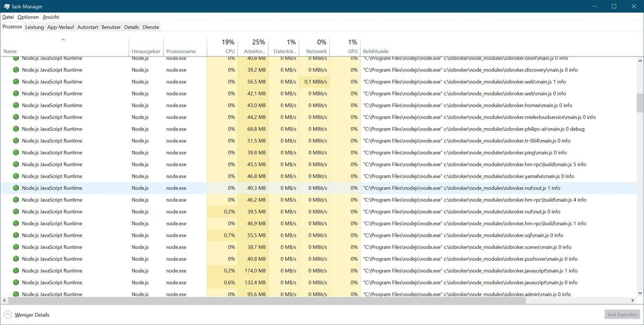This screenshot has width=644, height=325.
Task: Click the 51,5 MB memory value in the tr-064 row
Action: (x=256, y=141)
